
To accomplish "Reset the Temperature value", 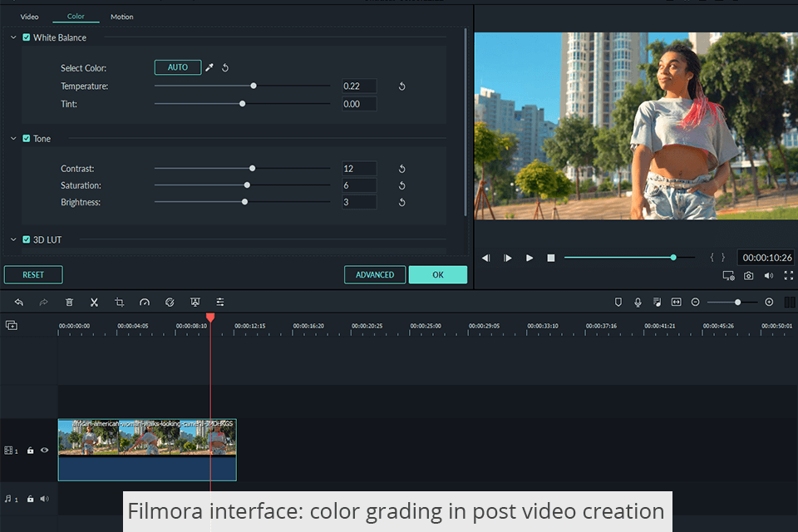I will tap(401, 86).
